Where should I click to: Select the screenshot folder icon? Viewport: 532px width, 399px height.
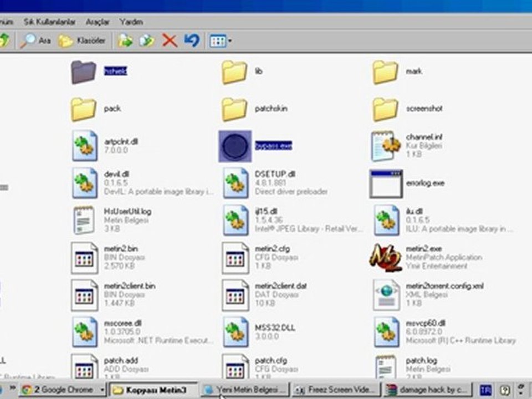(385, 109)
